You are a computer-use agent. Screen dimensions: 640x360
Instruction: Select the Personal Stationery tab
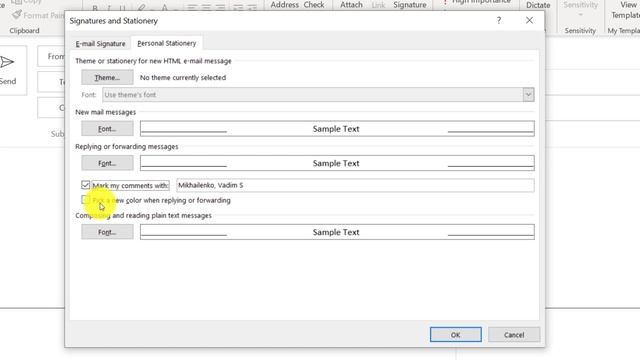tap(167, 43)
